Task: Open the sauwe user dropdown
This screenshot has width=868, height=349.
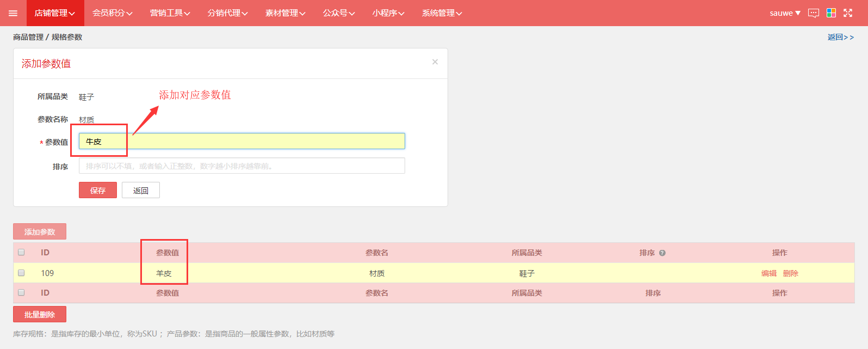Action: point(785,13)
